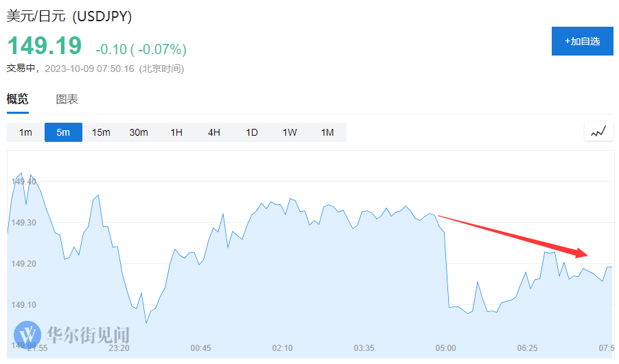Click the -0.10 (-0.07%) price change
Image resolution: width=619 pixels, height=364 pixels.
coord(141,49)
